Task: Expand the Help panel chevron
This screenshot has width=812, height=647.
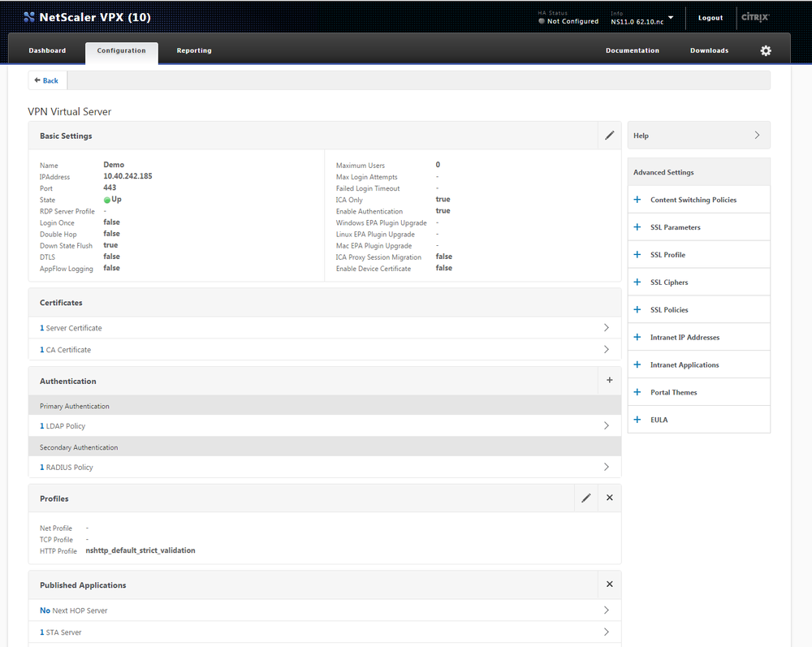Action: pyautogui.click(x=756, y=135)
